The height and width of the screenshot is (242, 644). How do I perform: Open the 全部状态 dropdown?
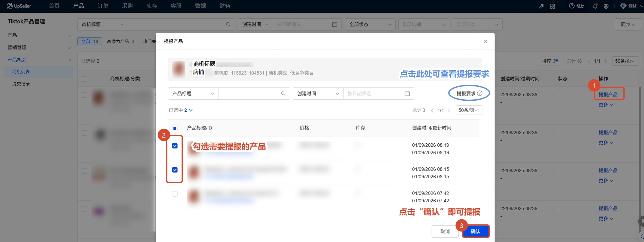[x=370, y=24]
